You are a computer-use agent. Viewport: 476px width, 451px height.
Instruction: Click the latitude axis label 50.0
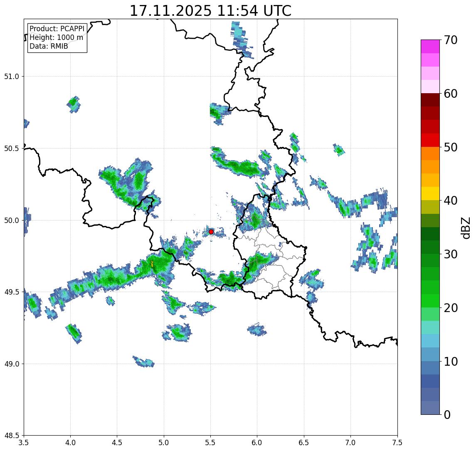tap(12, 221)
